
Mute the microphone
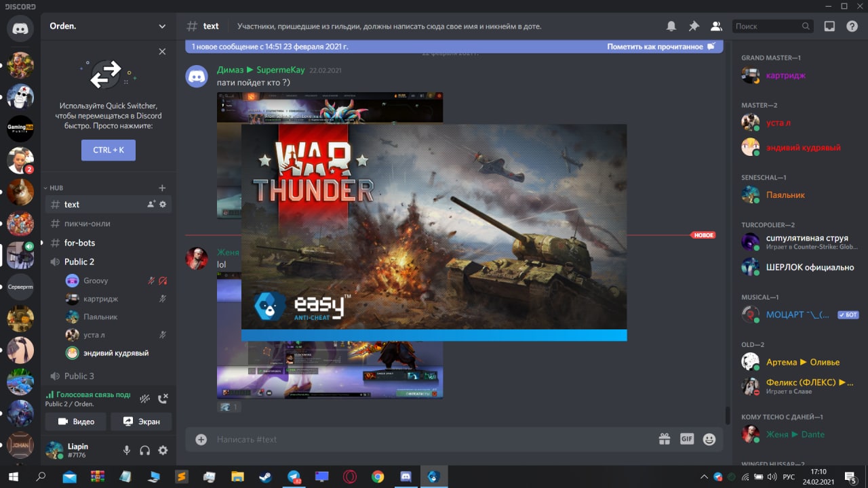[x=127, y=450]
